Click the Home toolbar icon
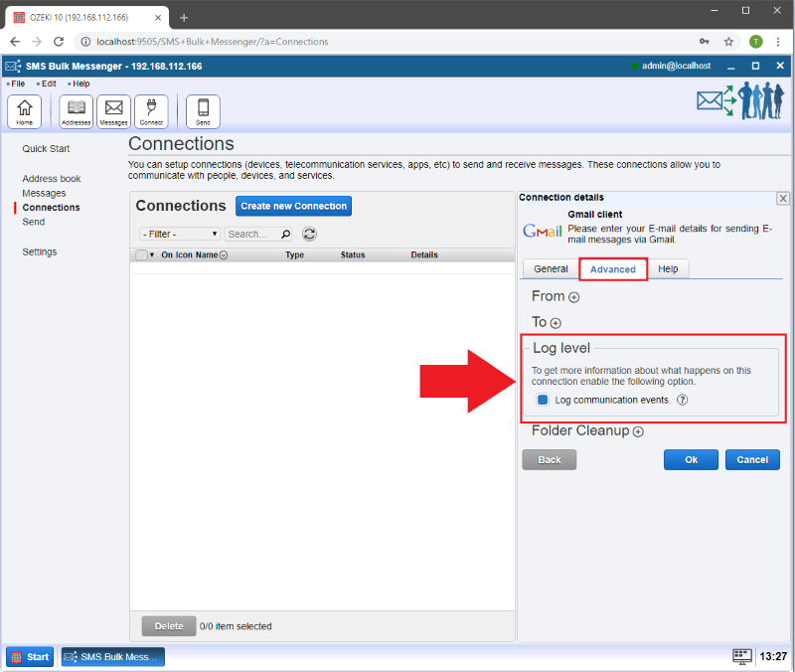This screenshot has width=795, height=672. tap(24, 111)
